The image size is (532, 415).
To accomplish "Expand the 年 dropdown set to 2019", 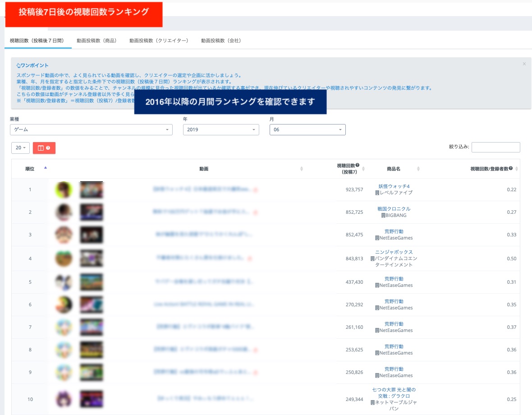I will (x=221, y=129).
